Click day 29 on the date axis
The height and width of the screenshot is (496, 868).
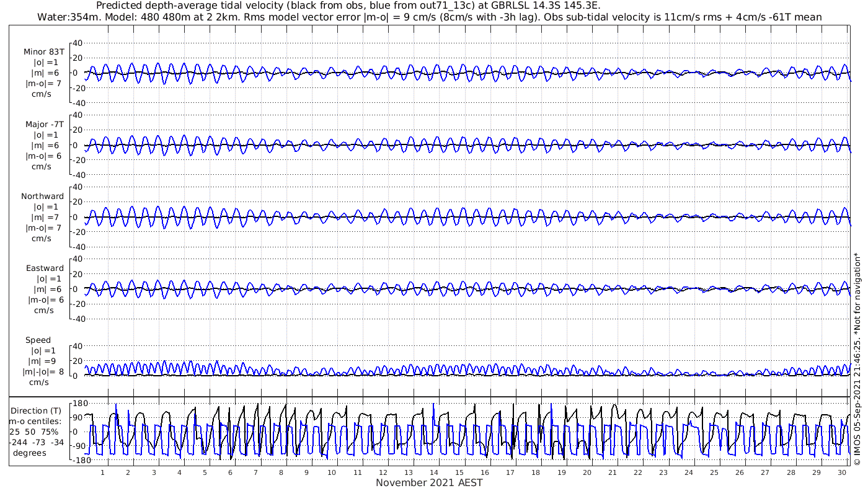point(817,472)
